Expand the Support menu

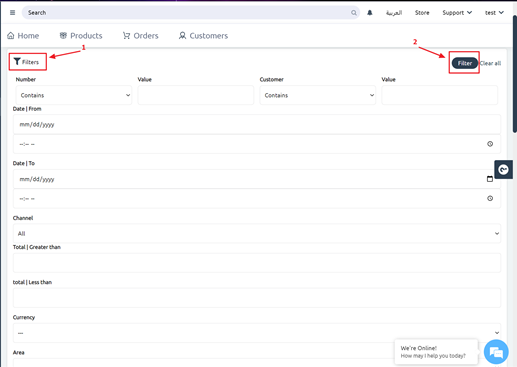pyautogui.click(x=457, y=13)
